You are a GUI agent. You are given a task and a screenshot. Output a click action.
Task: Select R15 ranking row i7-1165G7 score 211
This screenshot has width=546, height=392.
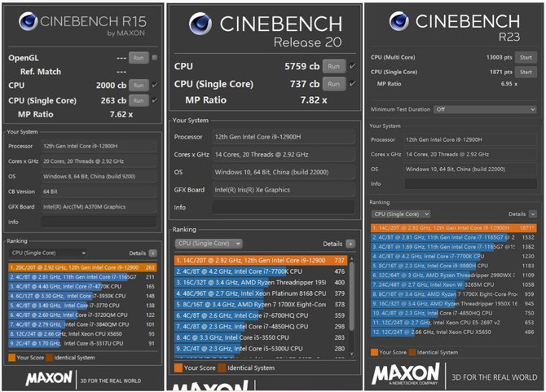tap(82, 277)
